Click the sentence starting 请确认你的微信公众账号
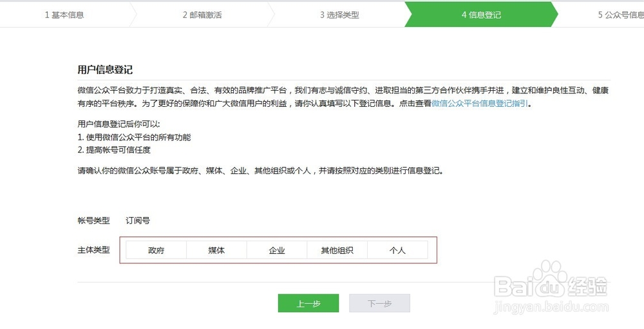 260,171
